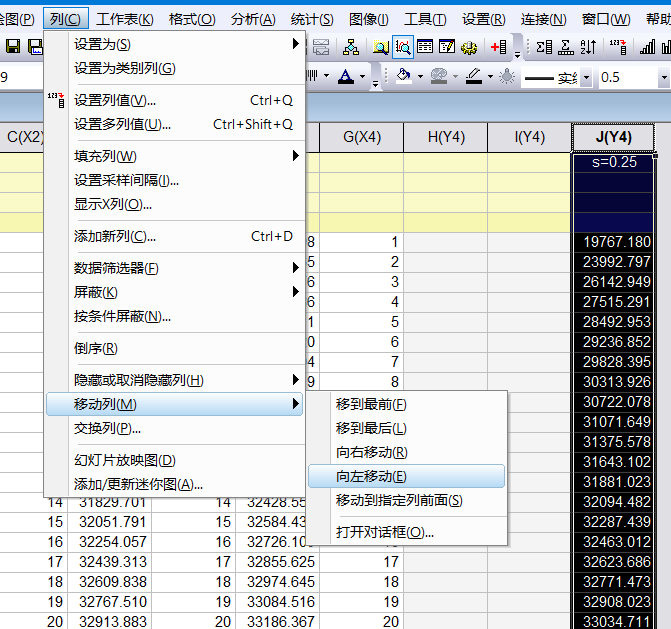Pick the line color pen swatch

pyautogui.click(x=474, y=77)
